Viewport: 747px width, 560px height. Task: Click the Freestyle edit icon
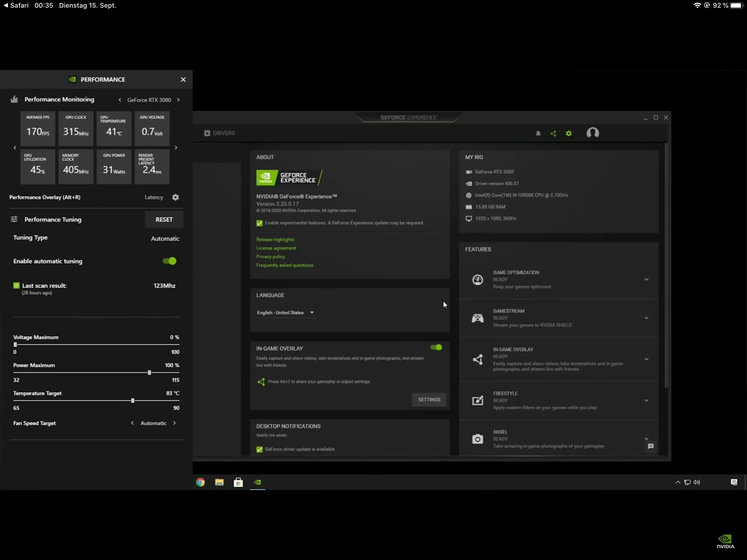point(477,400)
